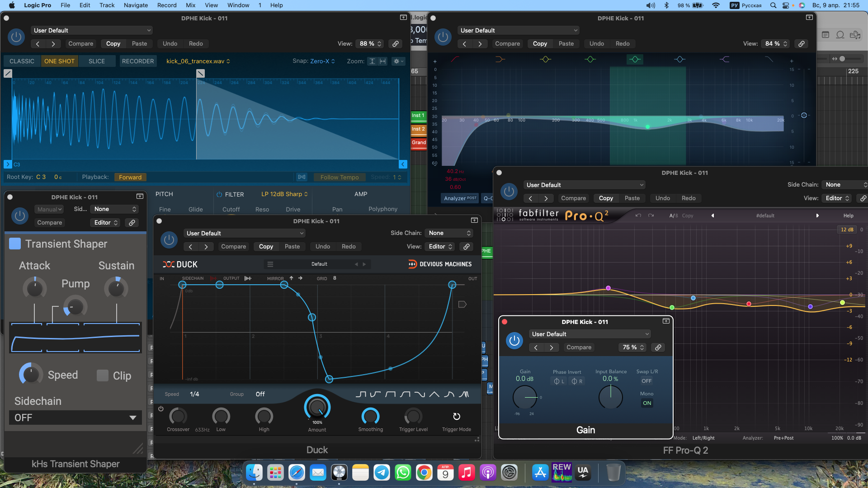Select the first Duck curve shape preset
Screen dimensions: 868x488
click(361, 394)
